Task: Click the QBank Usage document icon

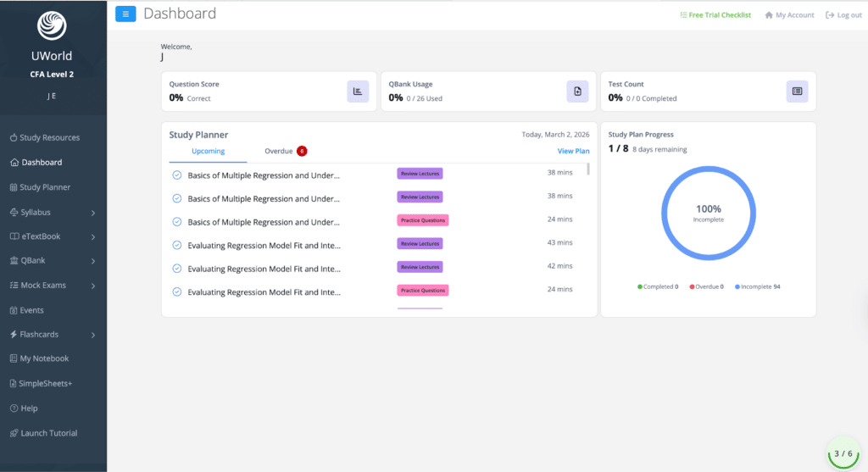Action: click(x=577, y=92)
